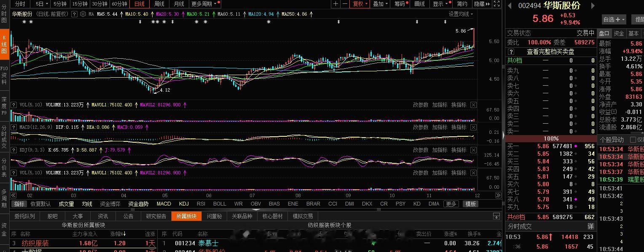Select the BOLL indicator
The height and width of the screenshot is (252, 644).
(x=220, y=204)
